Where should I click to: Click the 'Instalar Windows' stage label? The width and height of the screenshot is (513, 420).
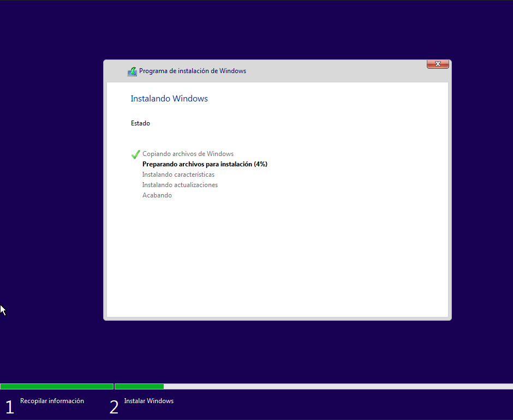click(149, 401)
